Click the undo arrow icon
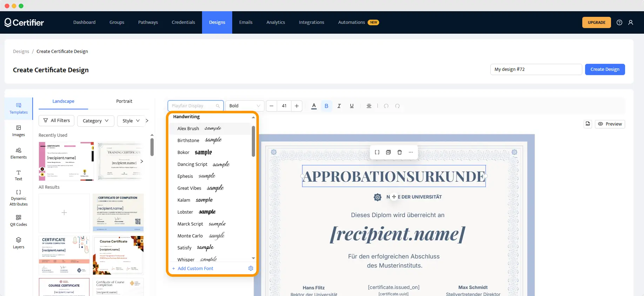644x296 pixels. [x=386, y=106]
